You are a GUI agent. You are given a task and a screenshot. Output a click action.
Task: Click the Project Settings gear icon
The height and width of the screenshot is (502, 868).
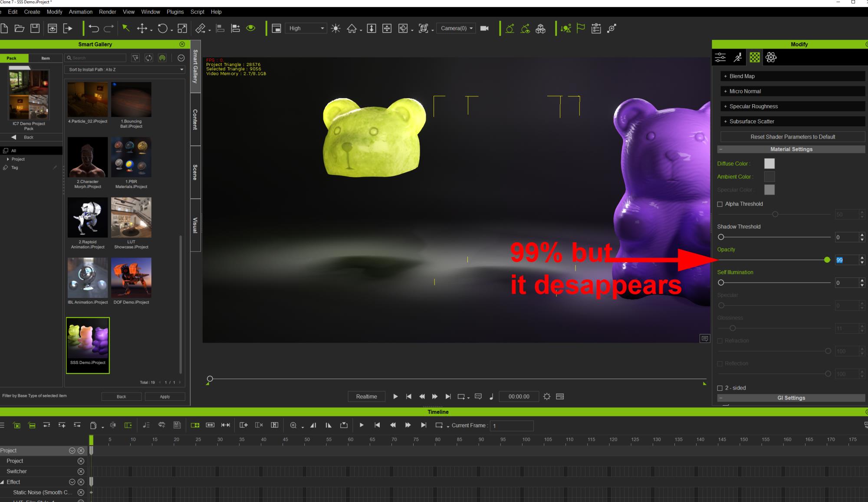coord(547,396)
